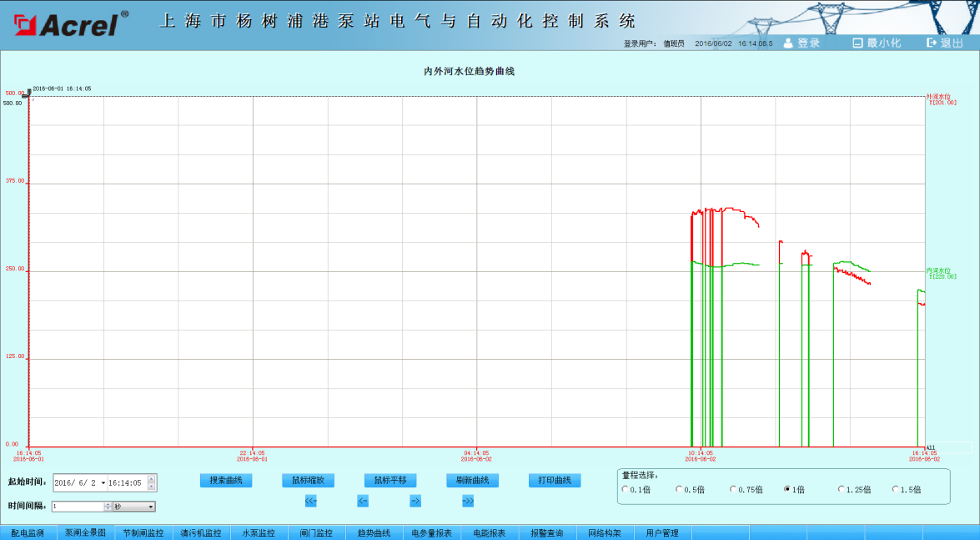Step back one page with <- arrow
Screen dimensions: 980x540
click(x=363, y=501)
